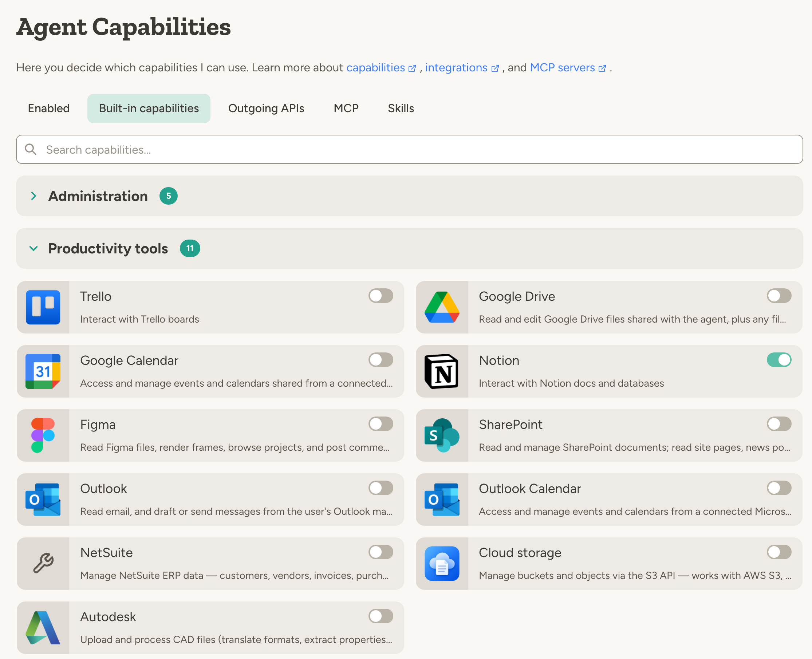The height and width of the screenshot is (659, 812).
Task: Disable the Notion toggle
Action: tap(779, 360)
